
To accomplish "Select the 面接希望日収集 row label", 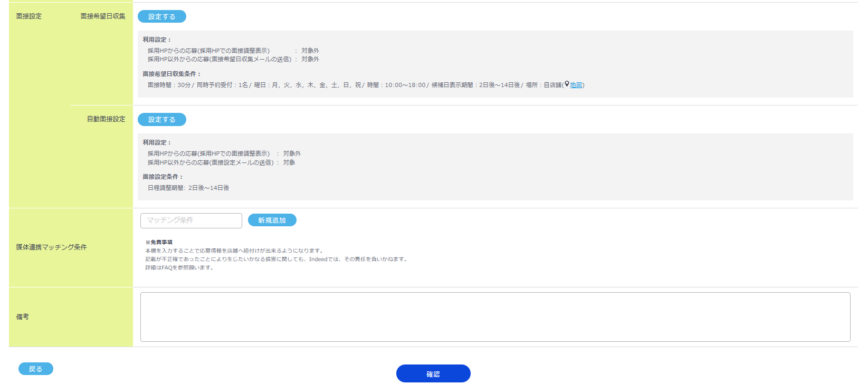I will 103,16.
